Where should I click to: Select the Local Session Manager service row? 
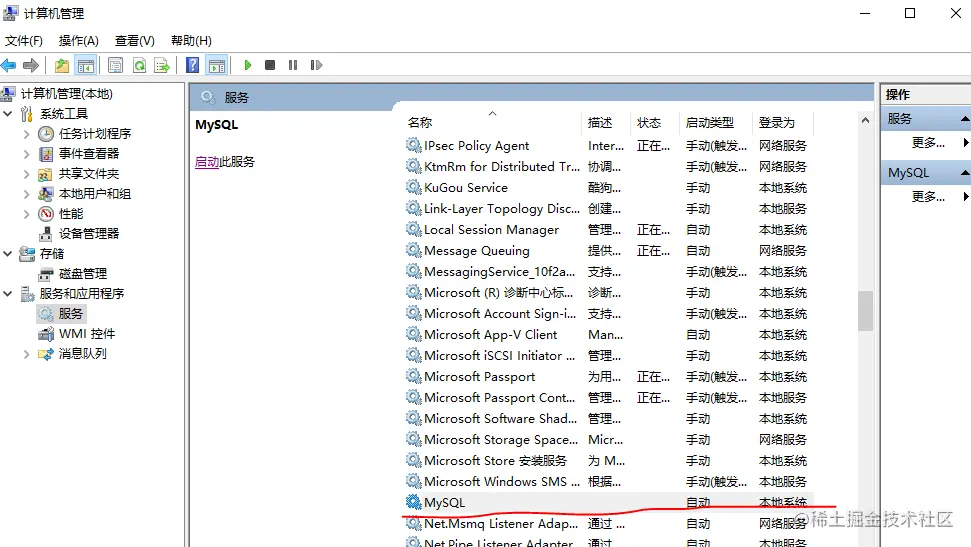(608, 230)
